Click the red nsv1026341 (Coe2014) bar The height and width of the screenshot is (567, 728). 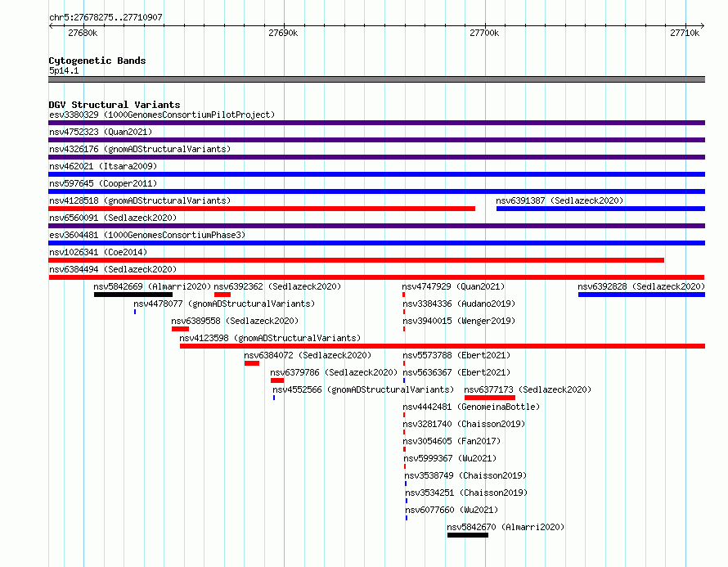click(356, 260)
